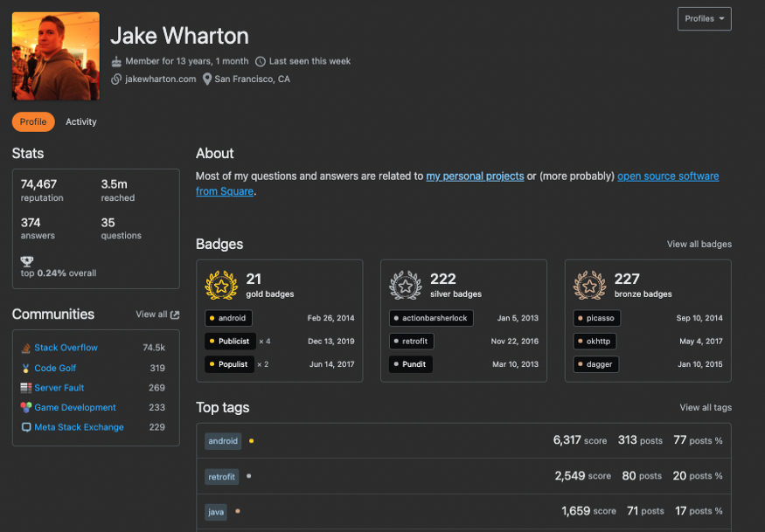Click the 374 answers stat

(x=38, y=228)
